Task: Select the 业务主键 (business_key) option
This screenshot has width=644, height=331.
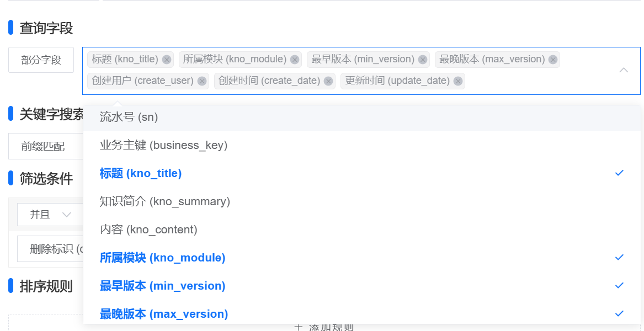Action: [x=163, y=145]
